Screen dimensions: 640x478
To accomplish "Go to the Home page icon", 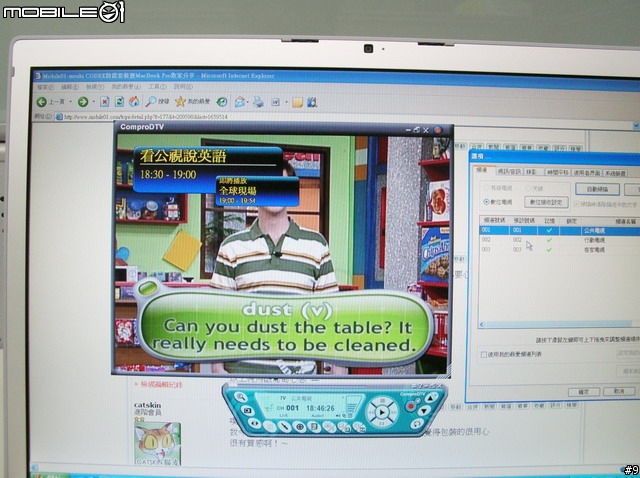I will pyautogui.click(x=134, y=101).
